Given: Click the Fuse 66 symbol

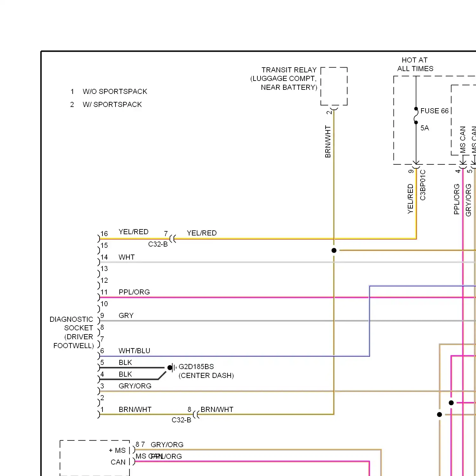Looking at the screenshot, I should [416, 116].
